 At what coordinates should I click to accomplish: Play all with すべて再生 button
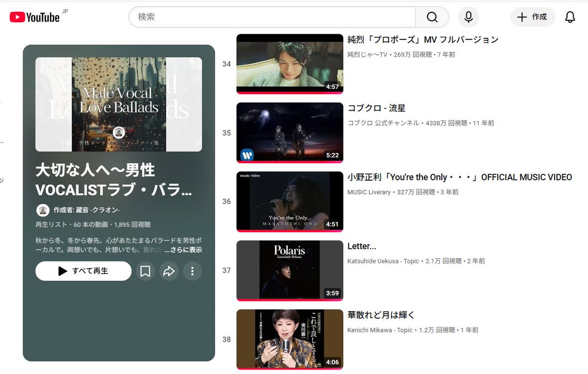tap(83, 271)
